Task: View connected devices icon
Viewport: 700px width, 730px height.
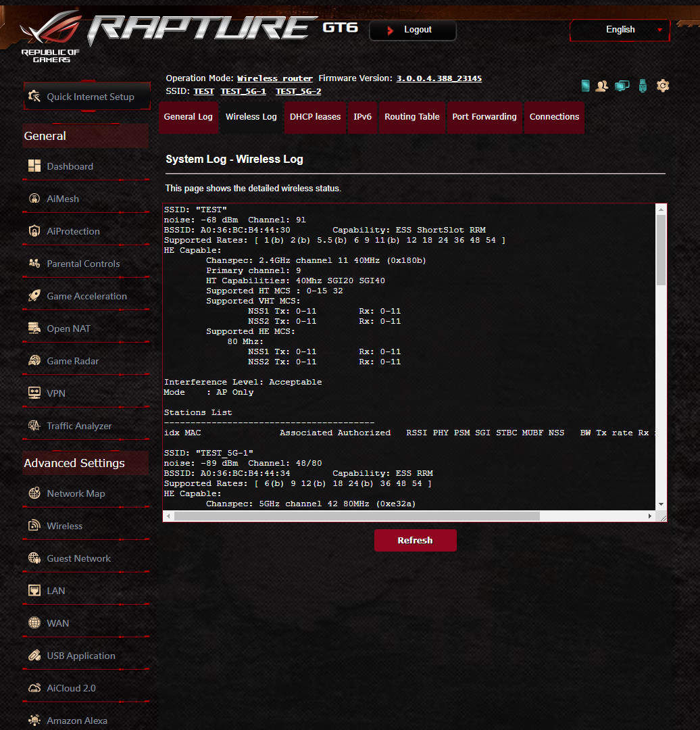Action: click(621, 85)
